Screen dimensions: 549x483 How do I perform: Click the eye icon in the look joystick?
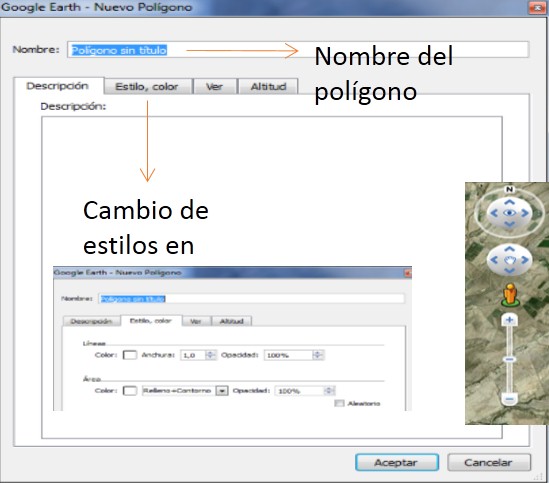click(509, 213)
